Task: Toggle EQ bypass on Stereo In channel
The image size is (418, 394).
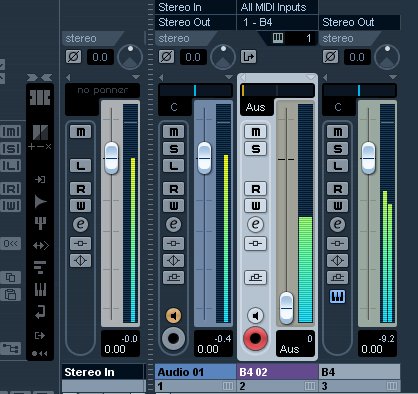Action: [80, 260]
